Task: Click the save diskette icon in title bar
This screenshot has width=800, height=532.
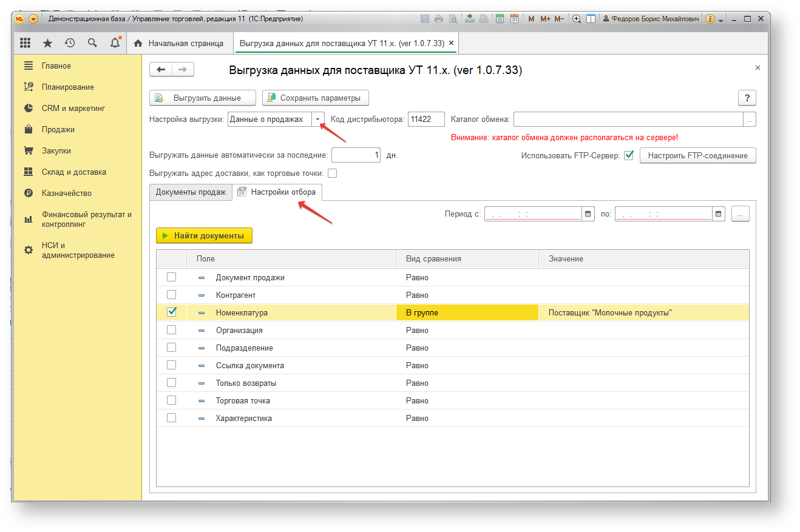Action: pos(425,19)
